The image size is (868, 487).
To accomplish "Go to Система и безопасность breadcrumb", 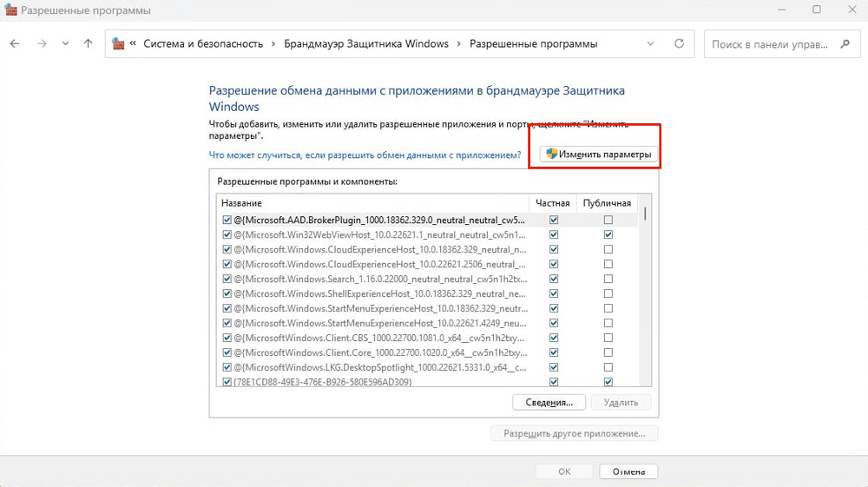I will point(203,43).
